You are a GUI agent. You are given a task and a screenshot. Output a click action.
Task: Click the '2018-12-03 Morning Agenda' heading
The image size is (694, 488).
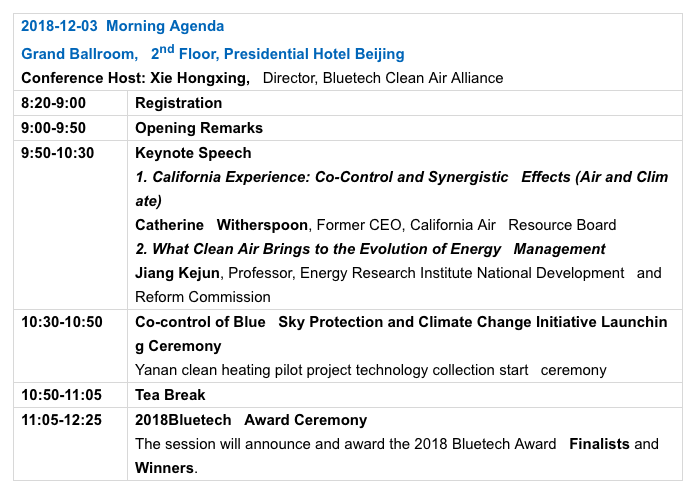click(x=123, y=26)
